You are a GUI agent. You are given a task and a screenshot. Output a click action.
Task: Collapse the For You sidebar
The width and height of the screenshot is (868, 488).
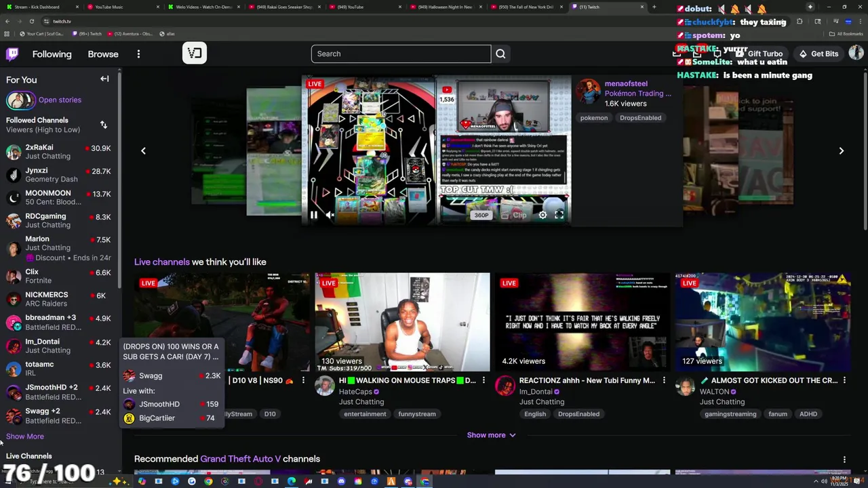(x=104, y=79)
